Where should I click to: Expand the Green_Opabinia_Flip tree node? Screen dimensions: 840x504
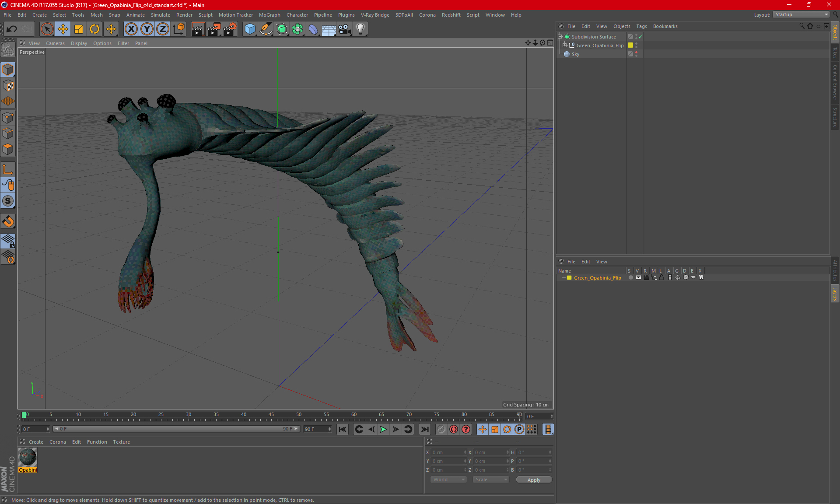(x=565, y=45)
